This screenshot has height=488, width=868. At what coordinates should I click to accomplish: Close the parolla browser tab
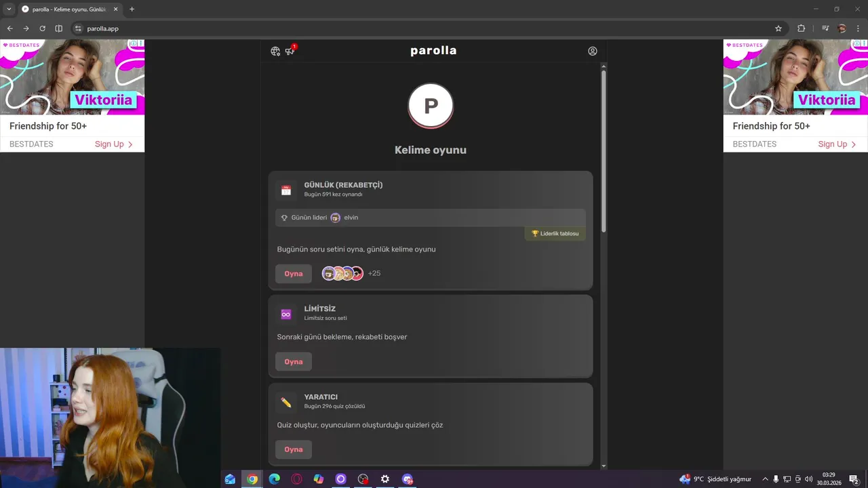click(x=115, y=9)
